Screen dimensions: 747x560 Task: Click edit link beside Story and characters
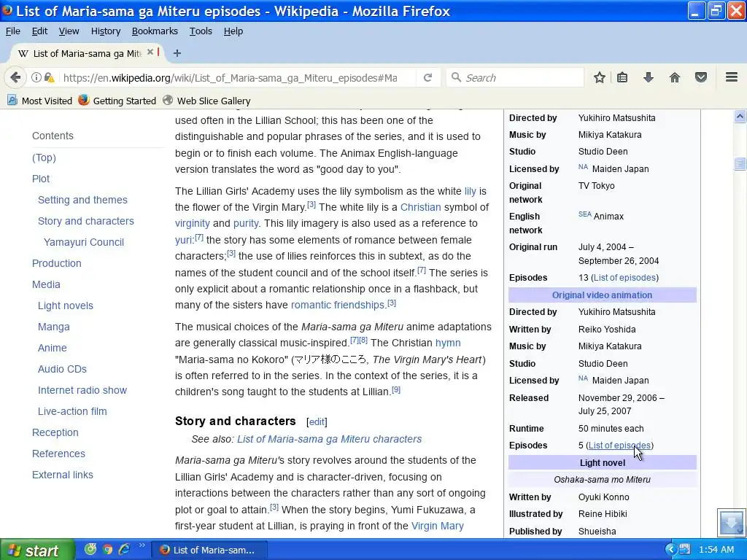click(317, 422)
